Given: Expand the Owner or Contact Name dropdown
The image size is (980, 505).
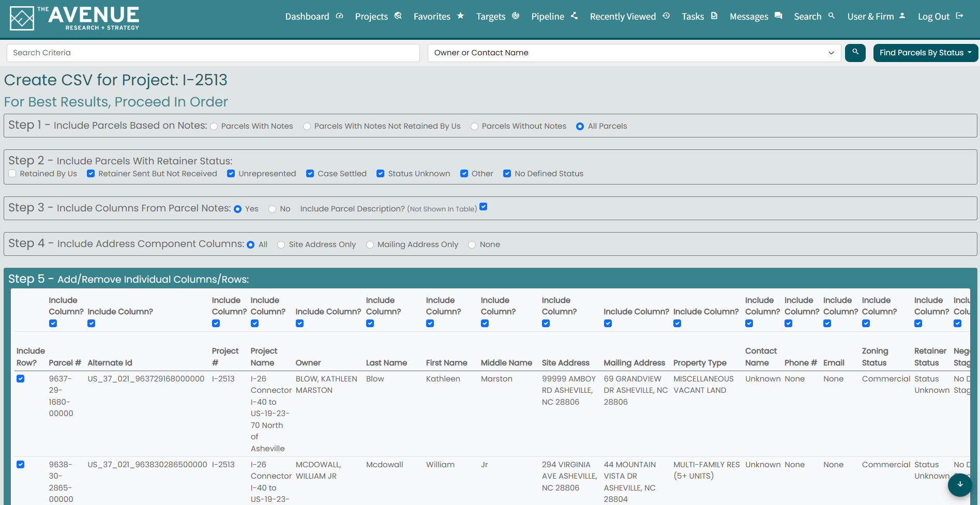Looking at the screenshot, I should [634, 53].
